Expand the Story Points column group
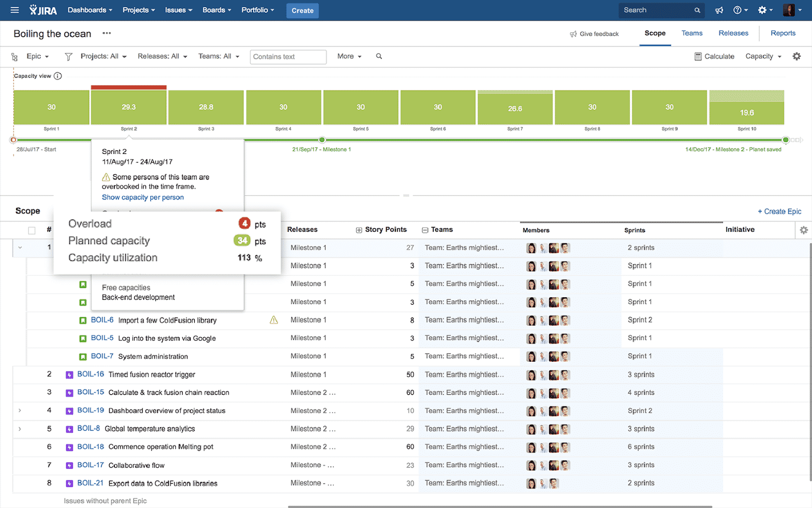Image resolution: width=812 pixels, height=508 pixels. pos(359,230)
